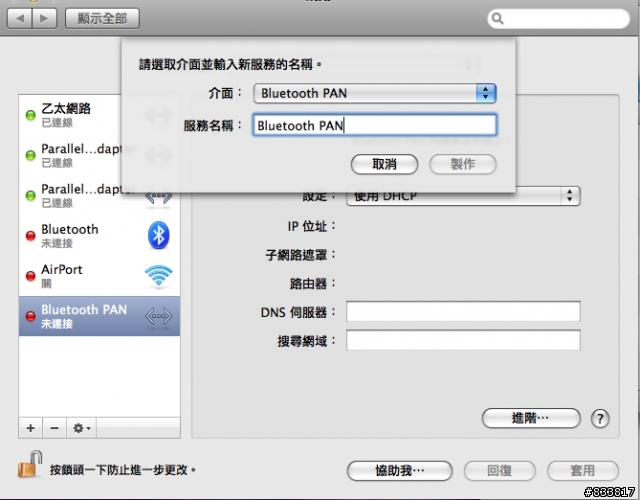Click the magnifier icon in search field
Screen dimensions: 640x500
pyautogui.click(x=497, y=18)
